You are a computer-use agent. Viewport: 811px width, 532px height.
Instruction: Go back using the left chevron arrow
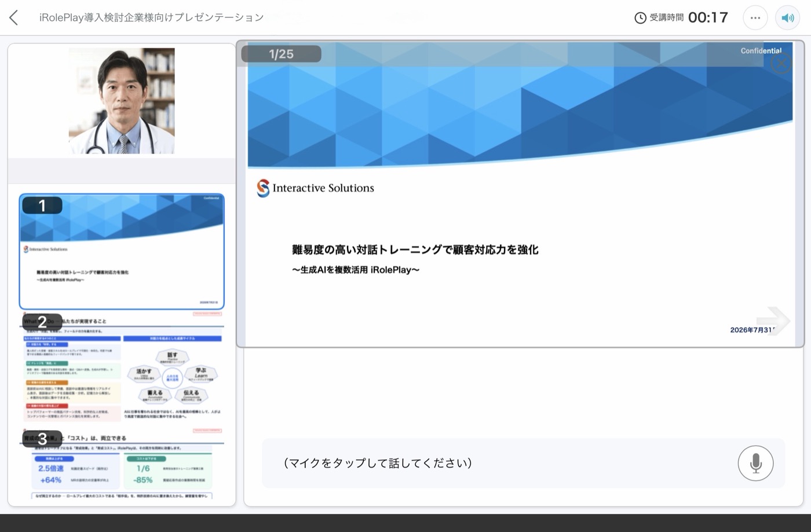14,18
